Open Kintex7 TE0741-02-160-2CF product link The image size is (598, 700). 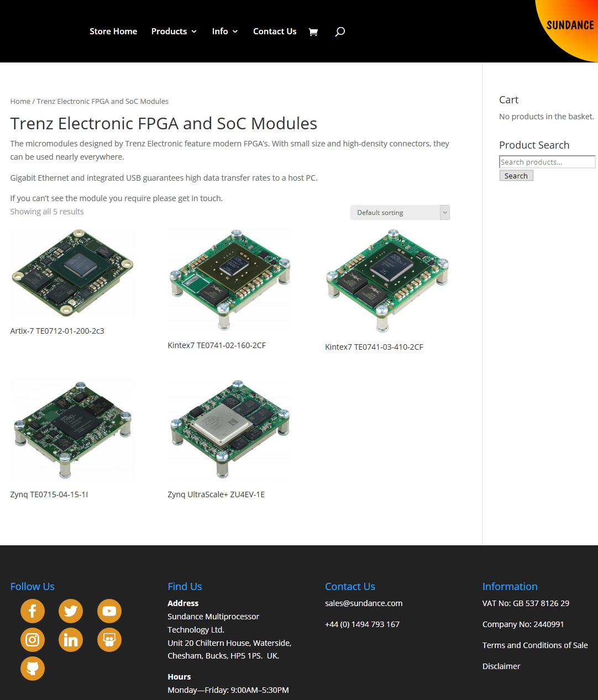pyautogui.click(x=217, y=345)
